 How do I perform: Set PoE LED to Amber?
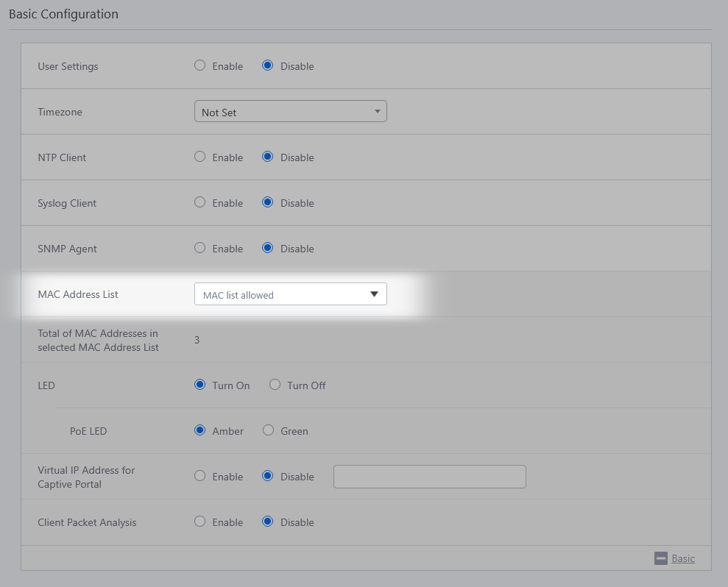point(199,430)
